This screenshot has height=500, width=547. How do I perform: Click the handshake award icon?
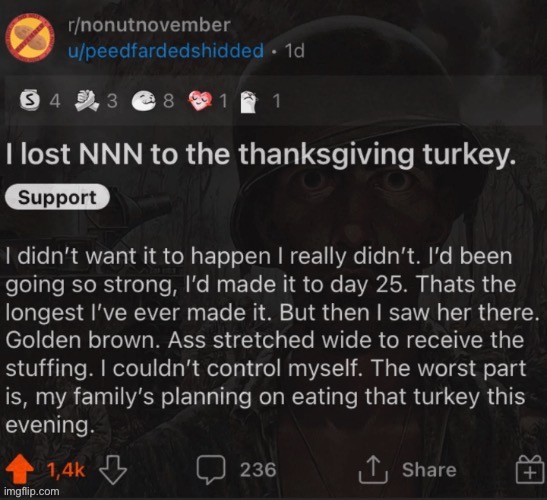[85, 100]
